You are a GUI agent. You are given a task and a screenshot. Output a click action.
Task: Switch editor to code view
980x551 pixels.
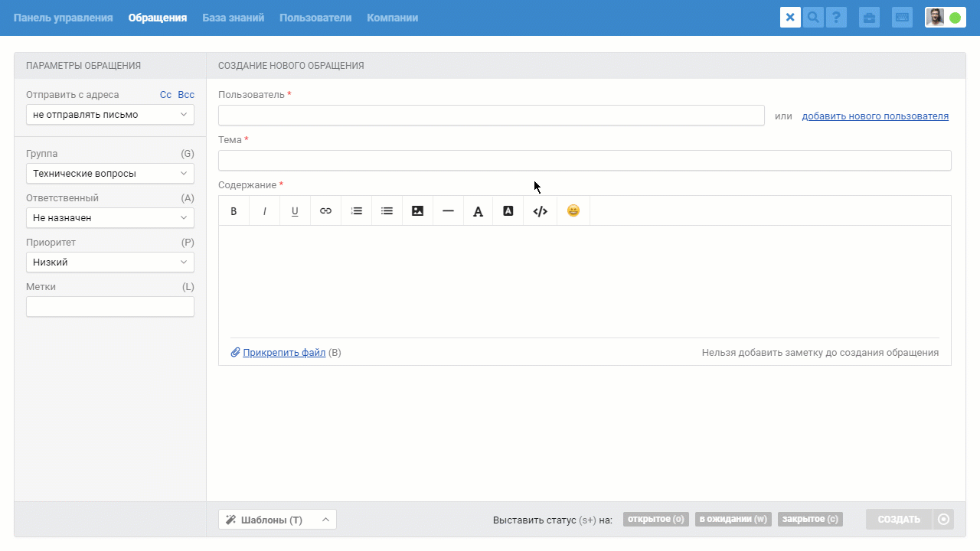[540, 211]
